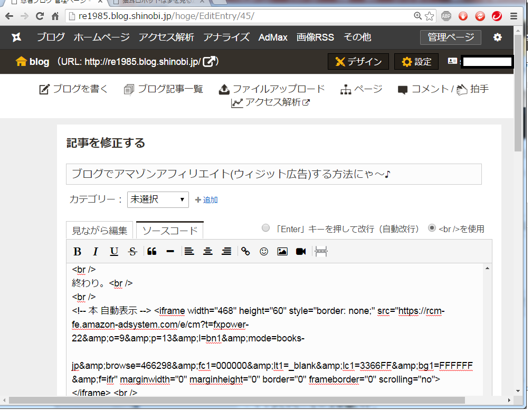Open the デザイン button
Image resolution: width=532 pixels, height=410 pixels.
358,62
